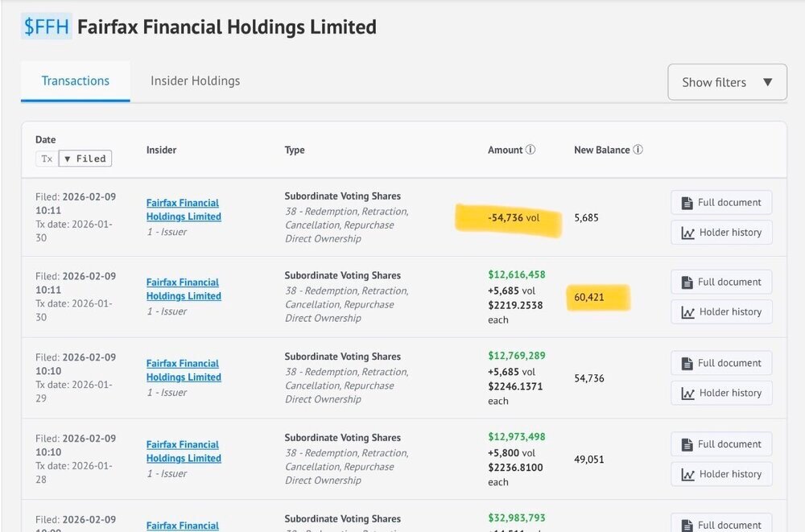This screenshot has width=805, height=532.
Task: Click the Type column header
Action: pyautogui.click(x=295, y=150)
